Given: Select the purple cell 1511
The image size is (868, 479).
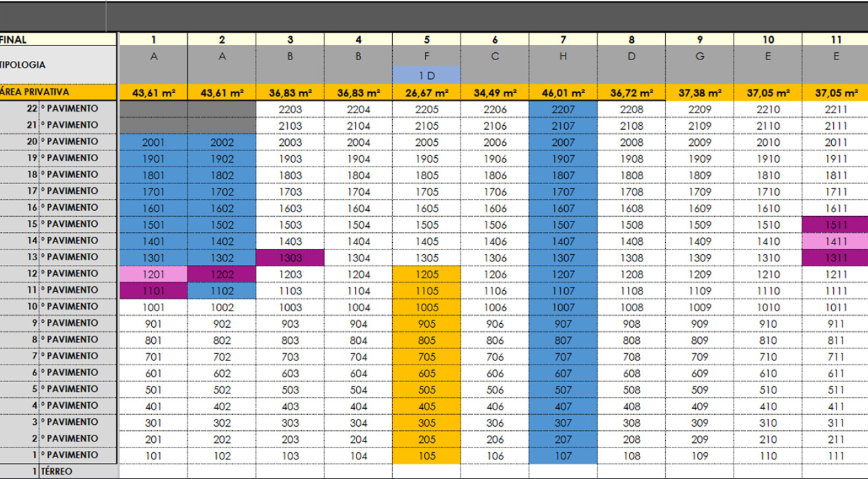Looking at the screenshot, I should coord(836,224).
